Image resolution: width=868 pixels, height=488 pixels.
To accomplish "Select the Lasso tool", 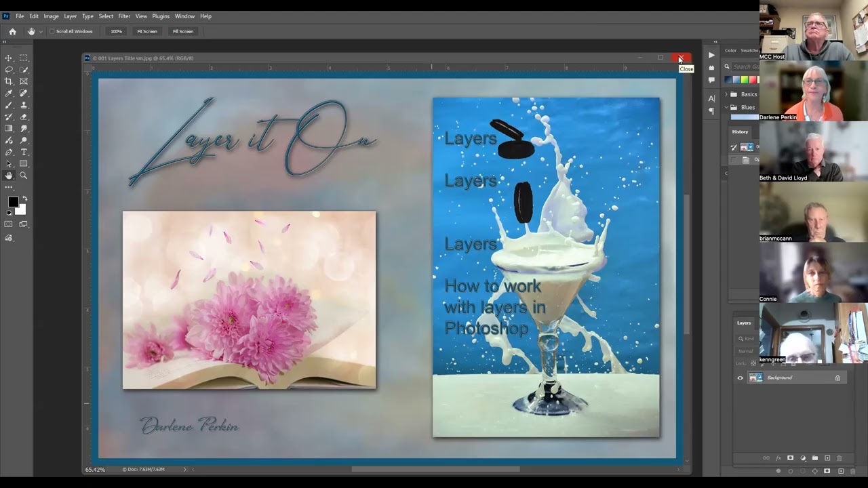I will (9, 70).
